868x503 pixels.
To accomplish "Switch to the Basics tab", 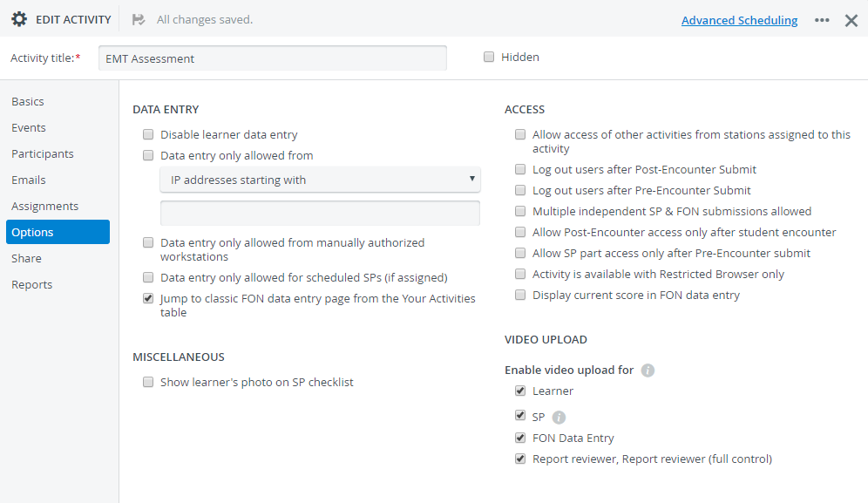I will point(28,101).
